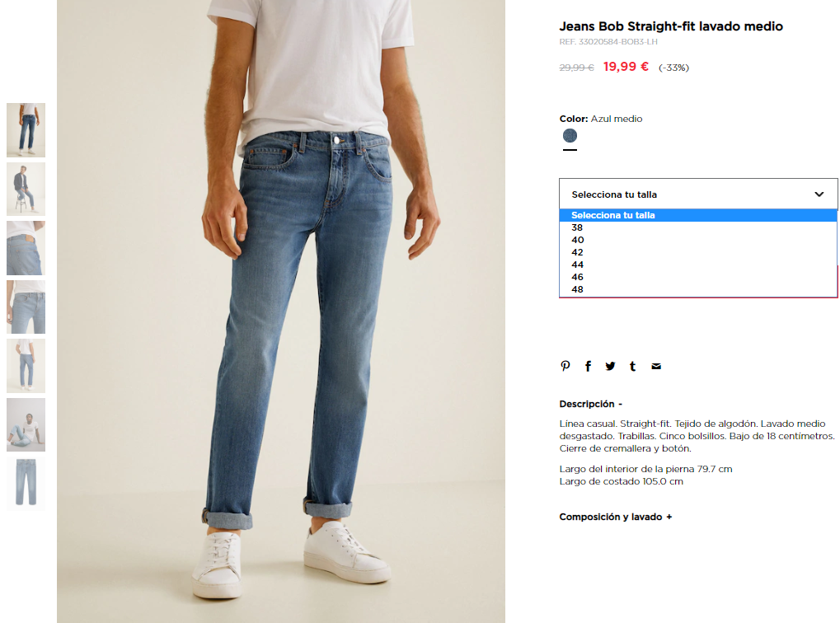
Task: Collapse the Descripción section
Action: 590,404
